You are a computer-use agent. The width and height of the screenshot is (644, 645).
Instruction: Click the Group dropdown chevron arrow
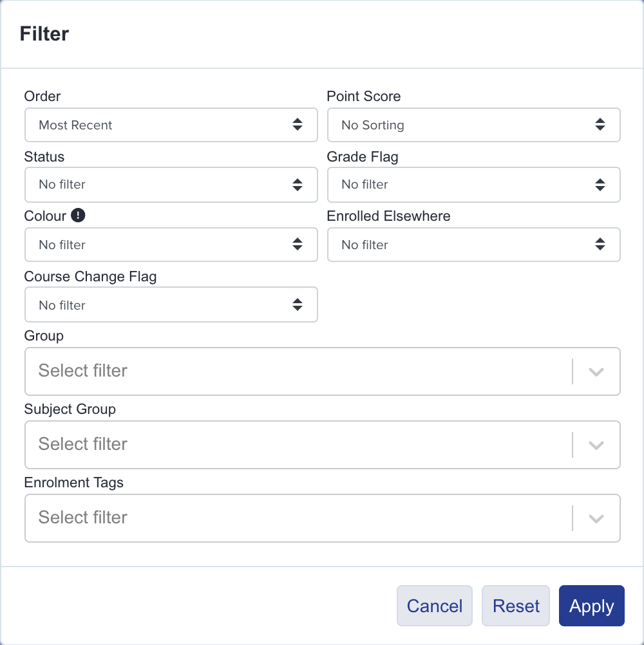pos(596,372)
